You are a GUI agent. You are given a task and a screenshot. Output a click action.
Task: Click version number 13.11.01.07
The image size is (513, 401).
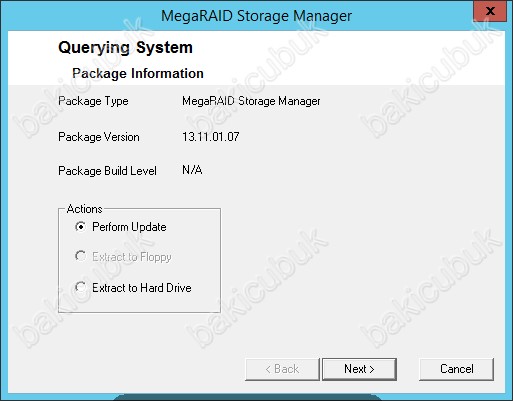(211, 137)
